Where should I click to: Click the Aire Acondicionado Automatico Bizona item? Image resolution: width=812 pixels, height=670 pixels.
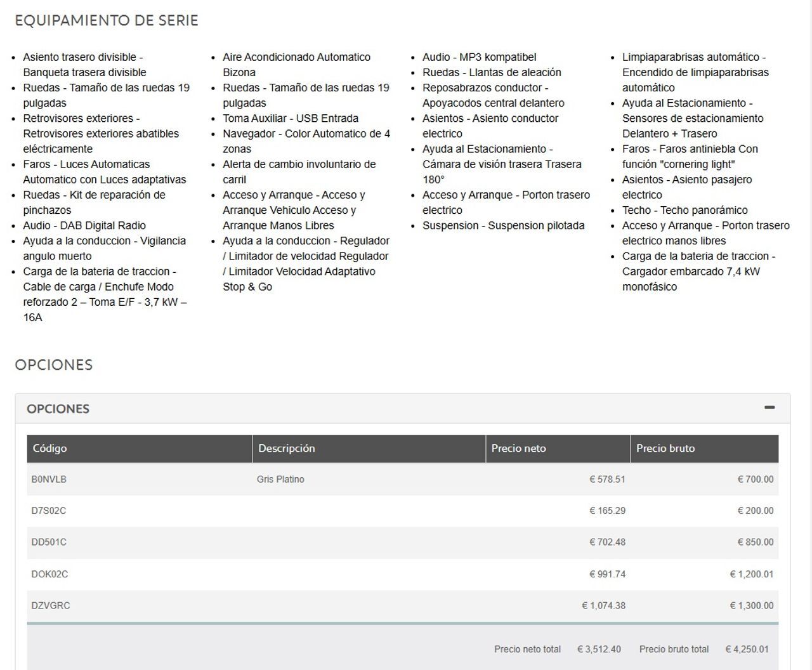296,65
